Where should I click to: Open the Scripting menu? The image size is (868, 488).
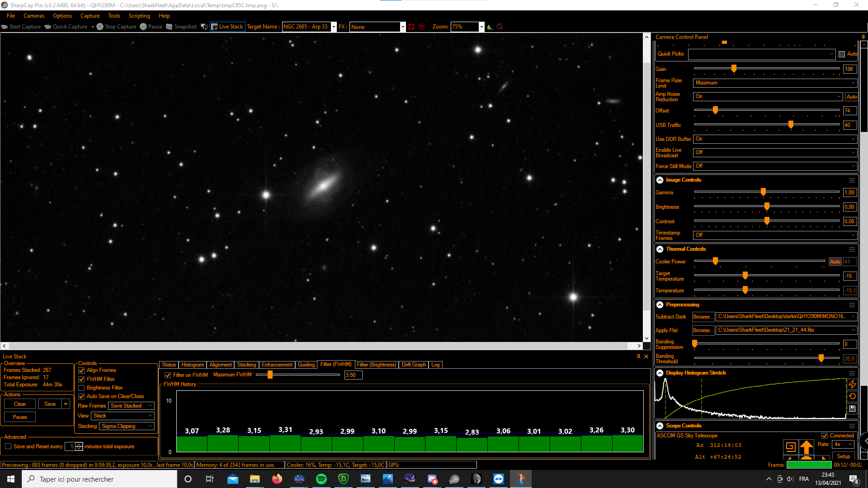(139, 16)
